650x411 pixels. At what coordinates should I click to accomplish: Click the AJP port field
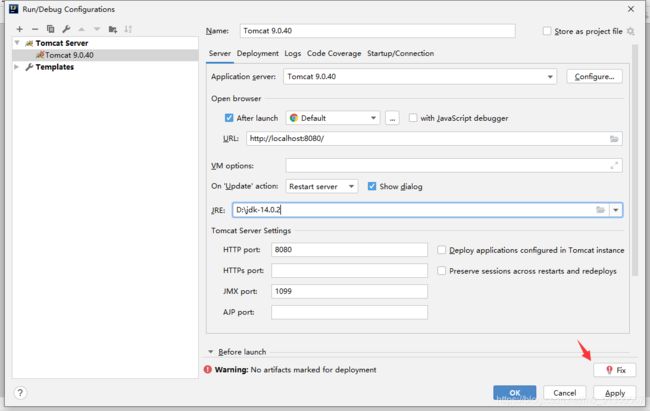pyautogui.click(x=349, y=312)
